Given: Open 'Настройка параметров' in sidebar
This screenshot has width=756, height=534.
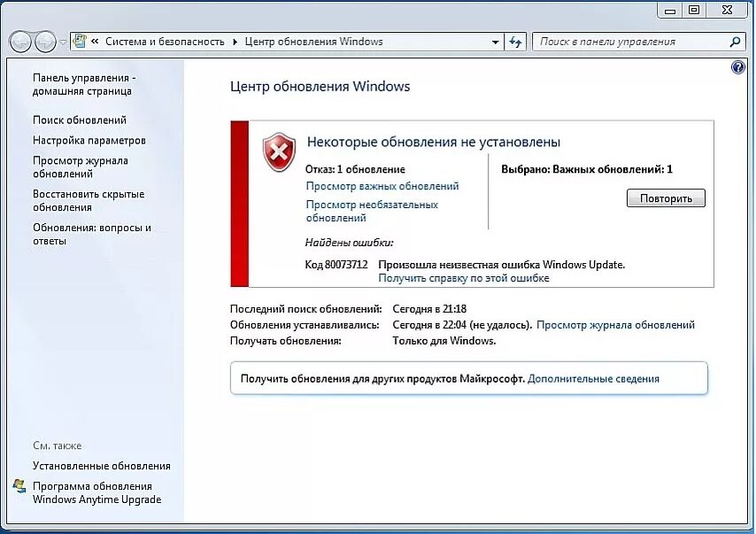Looking at the screenshot, I should click(x=89, y=141).
